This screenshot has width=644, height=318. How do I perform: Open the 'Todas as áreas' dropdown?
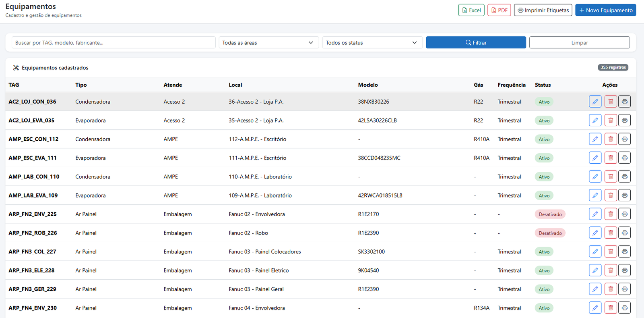click(268, 42)
